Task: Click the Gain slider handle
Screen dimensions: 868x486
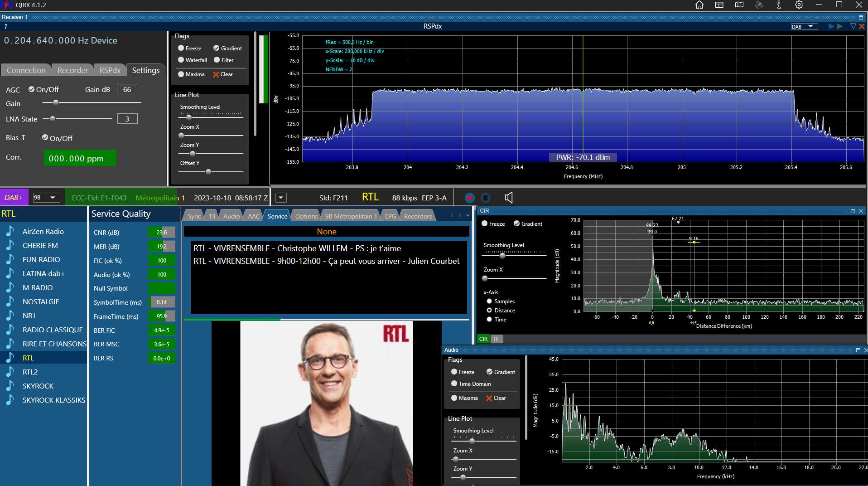Action: pos(56,103)
